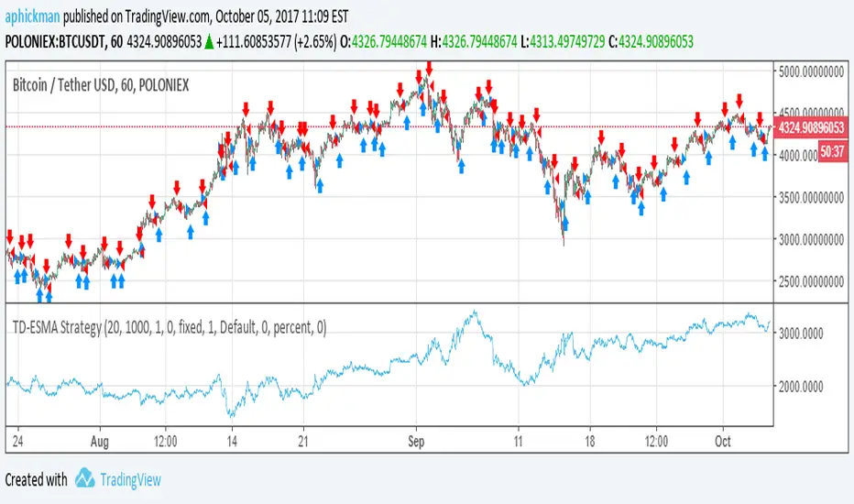
Task: Click the Oct date label on time axis
Action: [x=723, y=441]
